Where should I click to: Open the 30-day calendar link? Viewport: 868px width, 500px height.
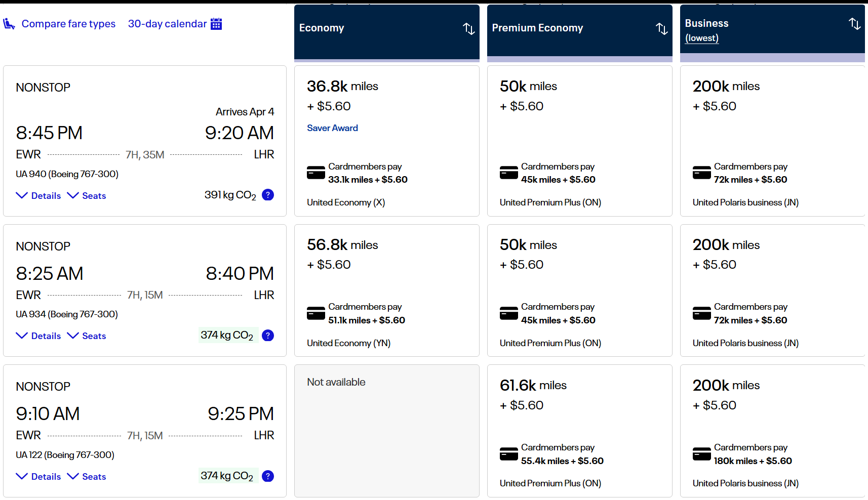167,24
